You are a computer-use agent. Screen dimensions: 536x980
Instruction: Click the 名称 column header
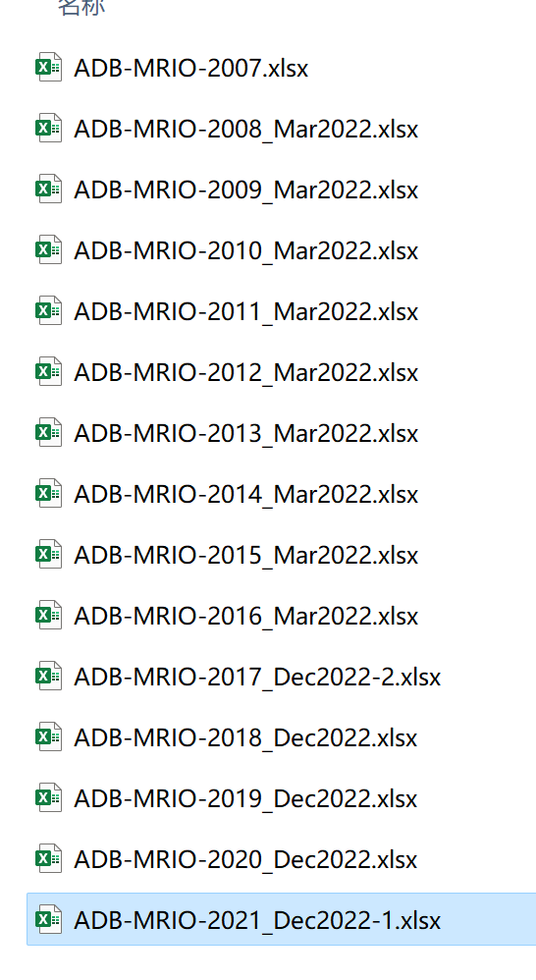(81, 6)
